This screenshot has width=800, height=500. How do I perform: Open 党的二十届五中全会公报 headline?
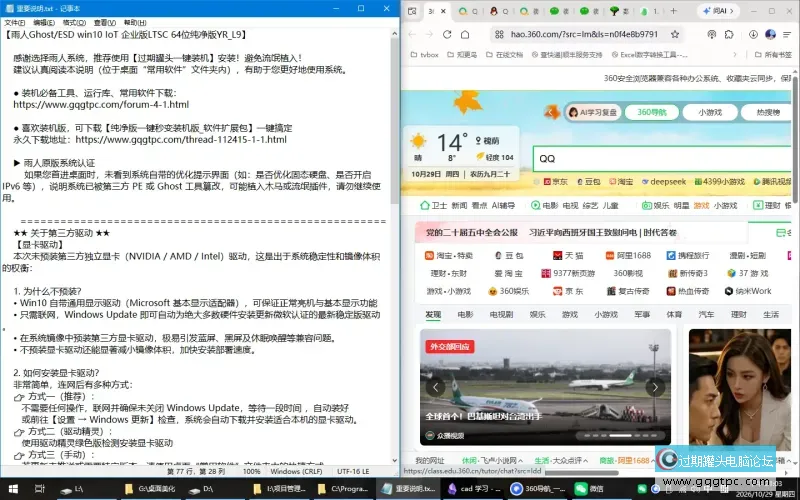point(471,233)
